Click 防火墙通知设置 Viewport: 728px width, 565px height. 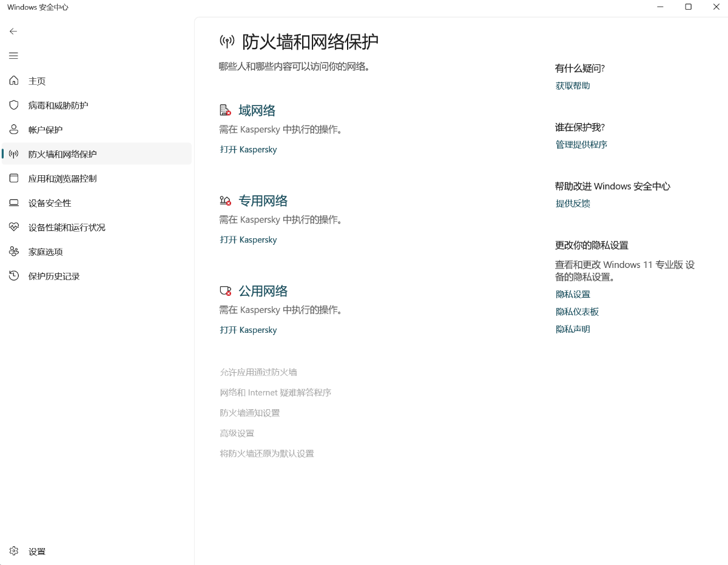(250, 413)
